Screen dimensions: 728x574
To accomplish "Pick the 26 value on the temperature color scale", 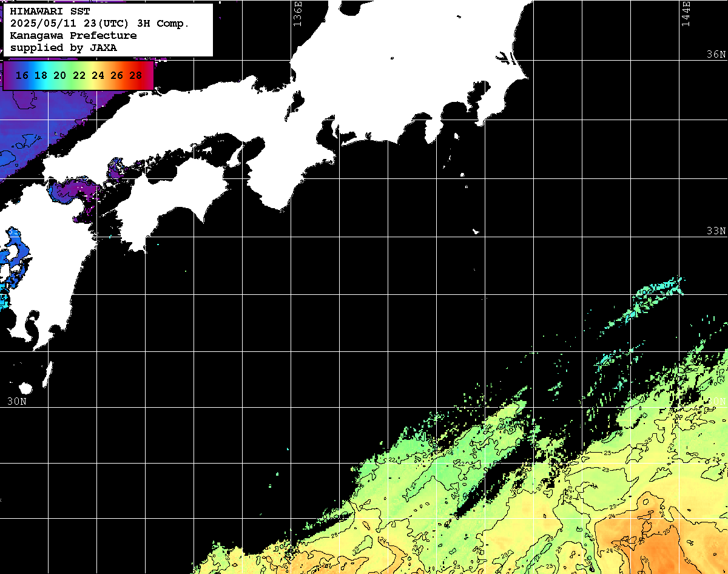I will tap(116, 76).
